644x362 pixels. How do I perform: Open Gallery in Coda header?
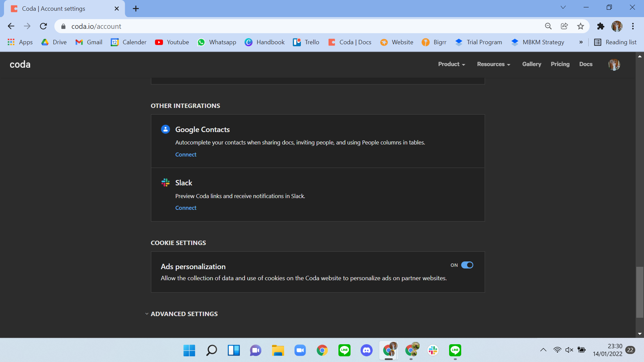tap(532, 64)
